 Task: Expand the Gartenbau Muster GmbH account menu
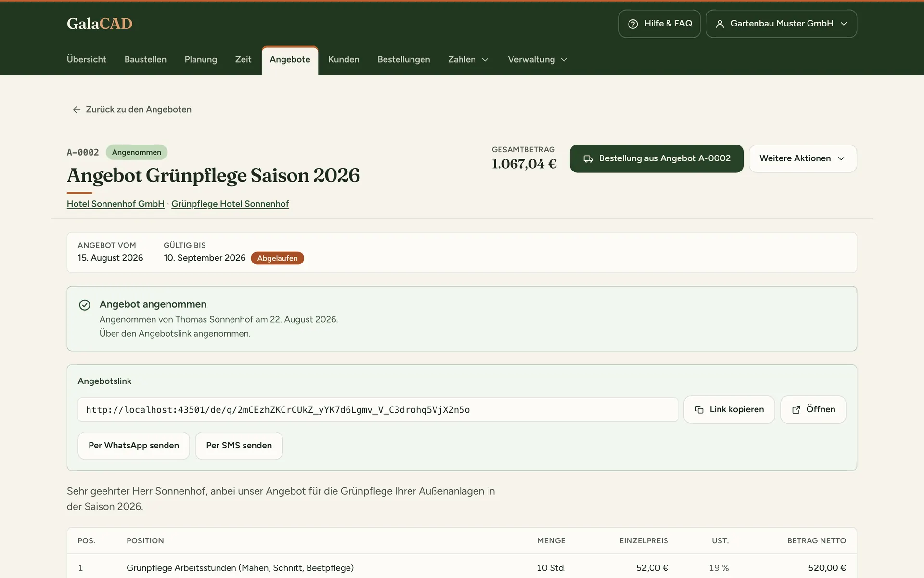tap(781, 24)
